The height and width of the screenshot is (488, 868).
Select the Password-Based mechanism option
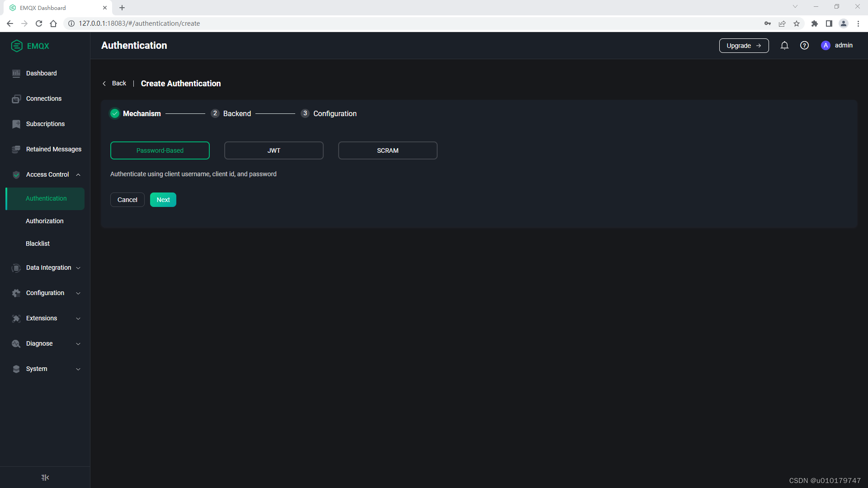[x=160, y=150]
